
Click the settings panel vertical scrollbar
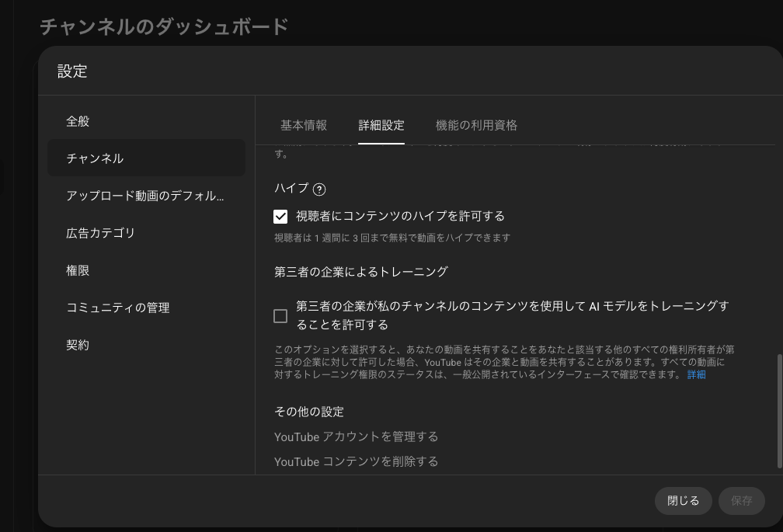coord(779,412)
